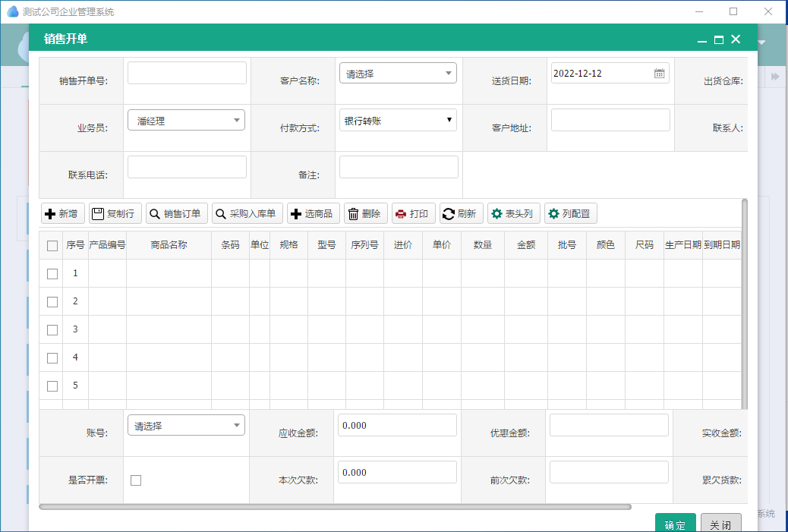Click the horizontal scrollbar at dialog bottom

coord(336,507)
